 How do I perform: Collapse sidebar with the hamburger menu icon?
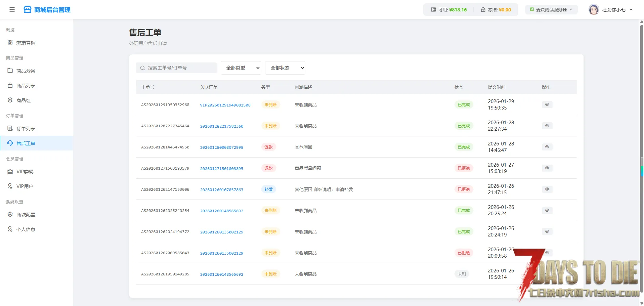[12, 9]
